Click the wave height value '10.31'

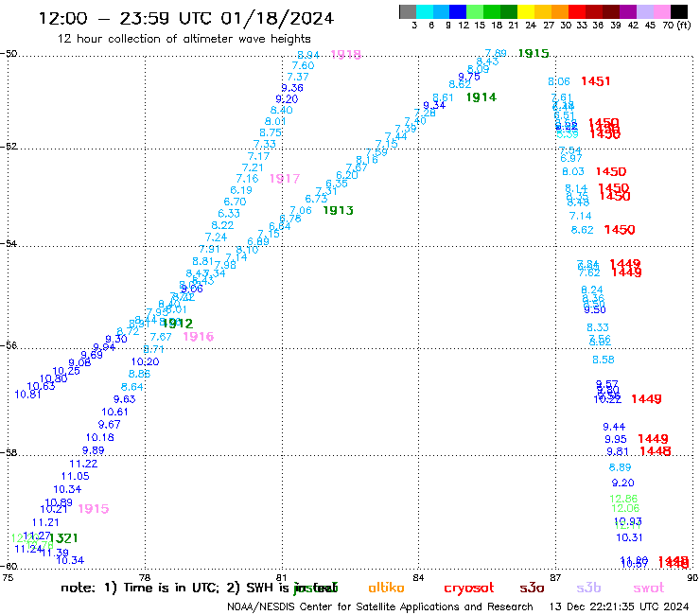629,537
